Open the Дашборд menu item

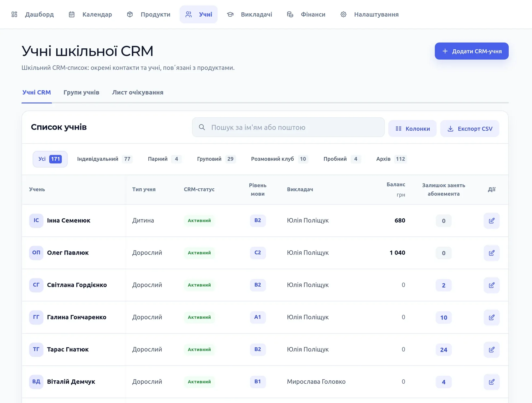33,14
